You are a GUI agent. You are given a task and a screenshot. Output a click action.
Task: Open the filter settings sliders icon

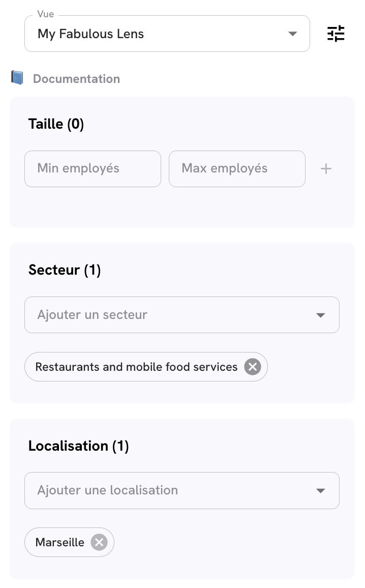coord(336,34)
